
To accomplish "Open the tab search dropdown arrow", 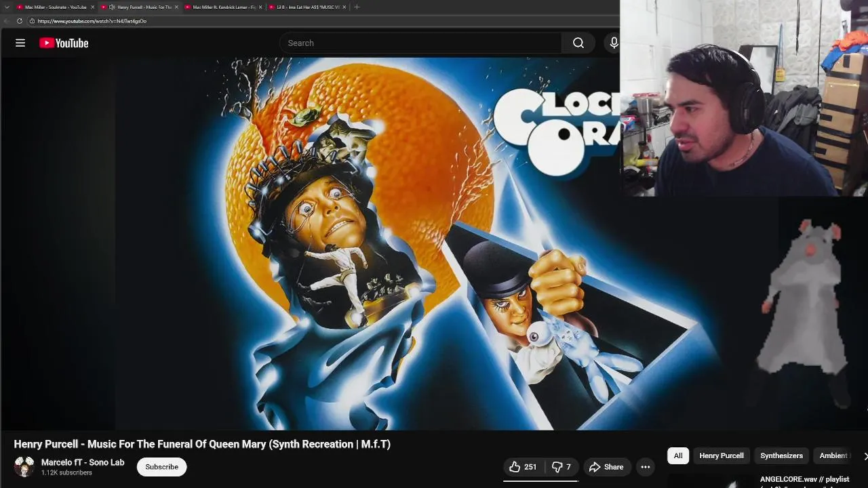I will click(7, 7).
